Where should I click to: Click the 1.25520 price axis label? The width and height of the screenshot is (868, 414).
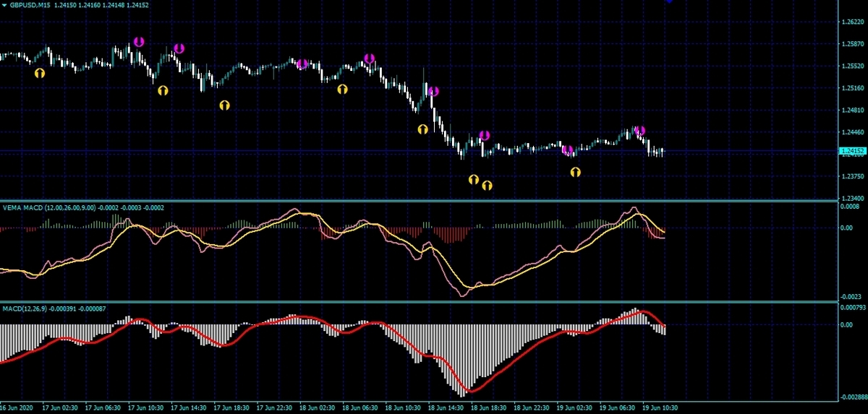pyautogui.click(x=854, y=66)
